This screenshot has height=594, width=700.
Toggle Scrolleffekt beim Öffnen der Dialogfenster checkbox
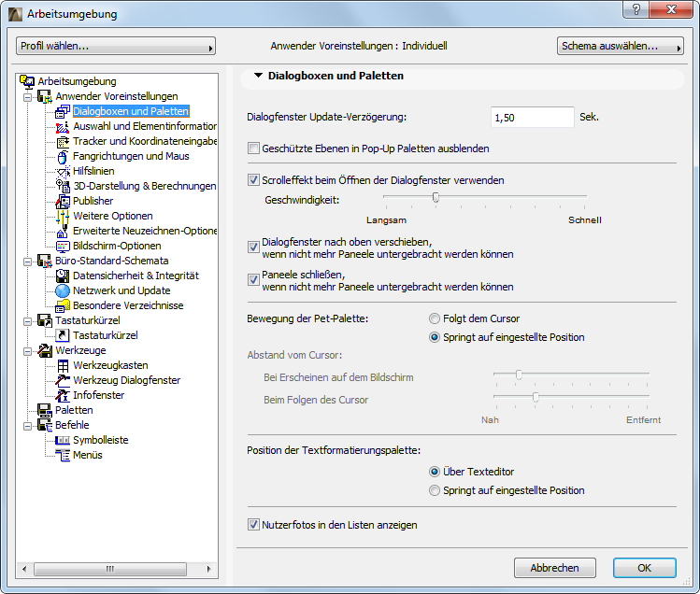coord(253,180)
